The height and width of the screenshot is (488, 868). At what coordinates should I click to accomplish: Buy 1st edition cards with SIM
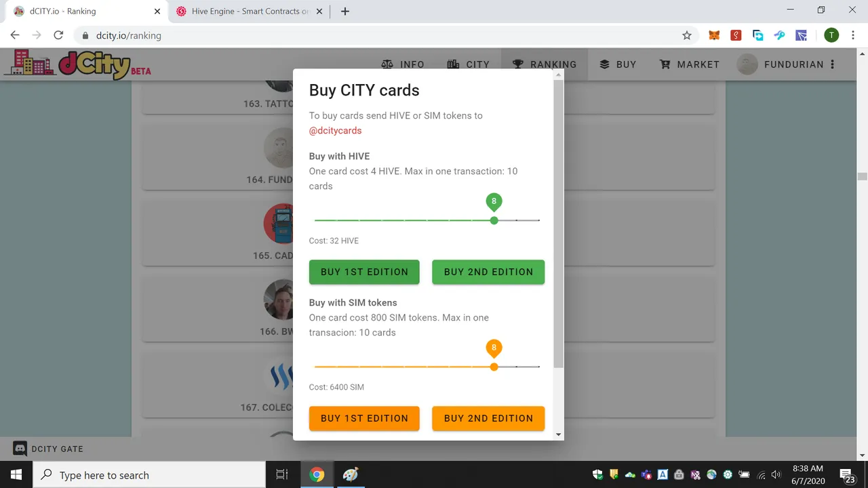click(x=364, y=418)
